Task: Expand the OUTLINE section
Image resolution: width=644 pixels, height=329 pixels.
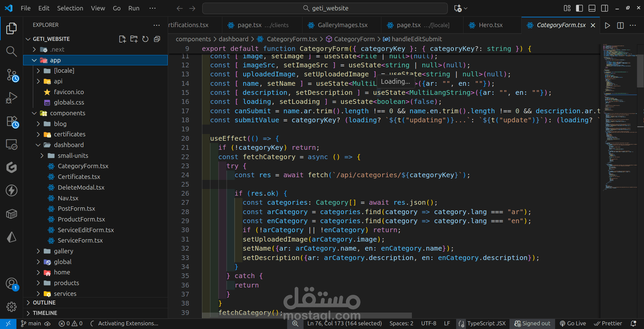Action: 95,303
